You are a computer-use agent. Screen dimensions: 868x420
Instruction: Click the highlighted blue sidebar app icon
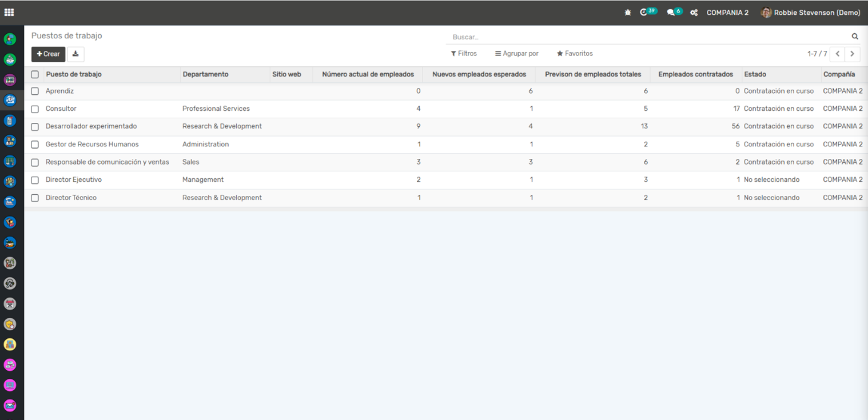tap(10, 100)
